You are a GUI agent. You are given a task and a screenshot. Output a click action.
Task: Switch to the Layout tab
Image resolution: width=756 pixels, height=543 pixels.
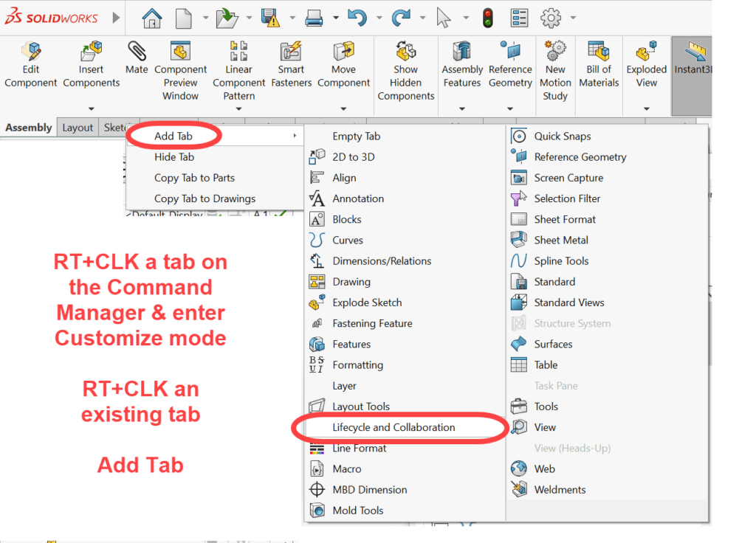77,127
